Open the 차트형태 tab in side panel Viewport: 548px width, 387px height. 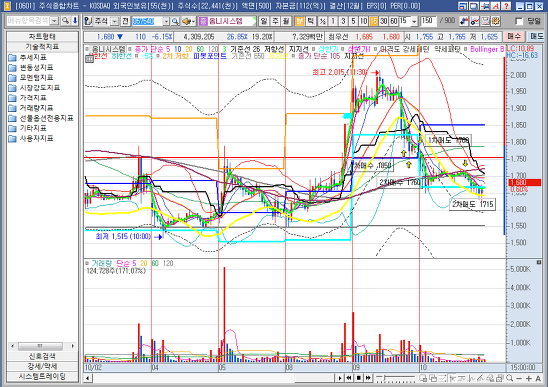coord(42,36)
